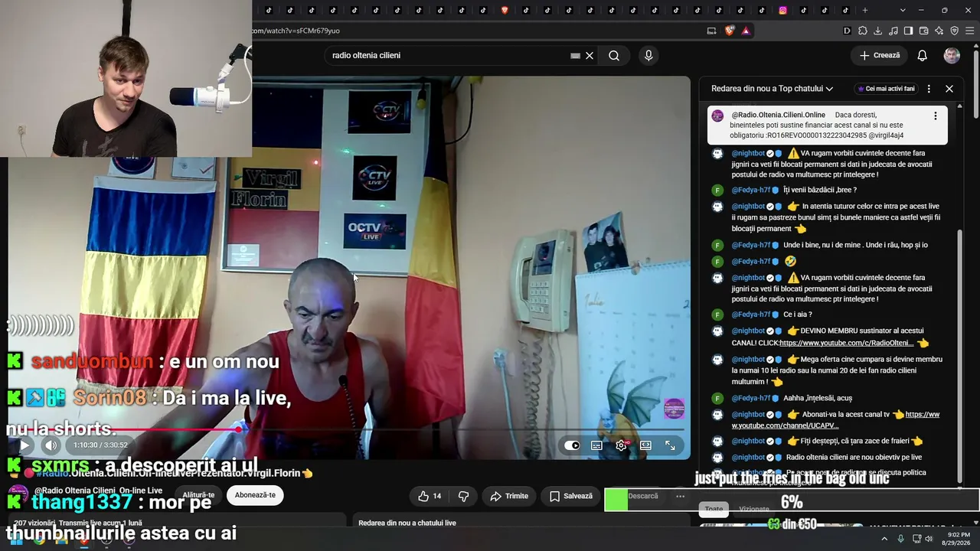The width and height of the screenshot is (980, 551).
Task: Open the more actions menu beside Descarcă
Action: (x=680, y=496)
